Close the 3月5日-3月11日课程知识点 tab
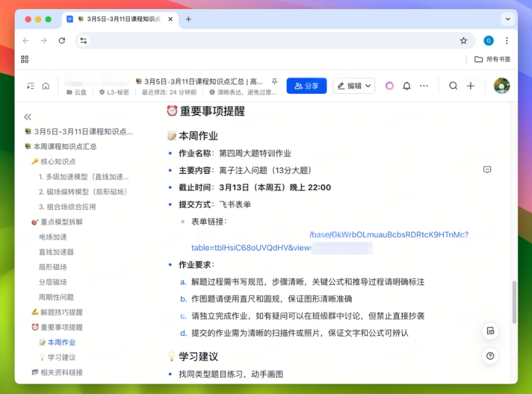 click(170, 19)
